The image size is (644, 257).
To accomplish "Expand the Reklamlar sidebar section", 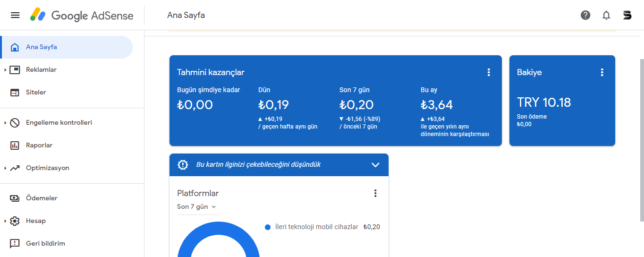I will (5, 70).
